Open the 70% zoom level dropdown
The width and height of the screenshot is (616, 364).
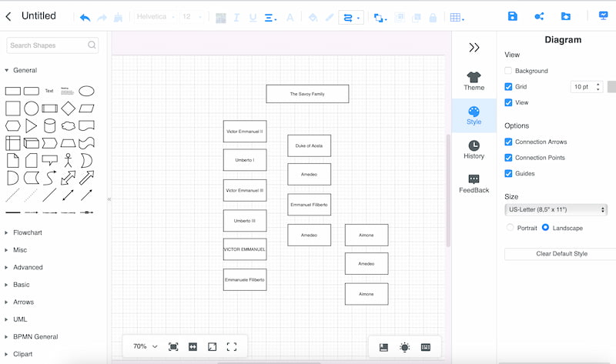tap(145, 346)
